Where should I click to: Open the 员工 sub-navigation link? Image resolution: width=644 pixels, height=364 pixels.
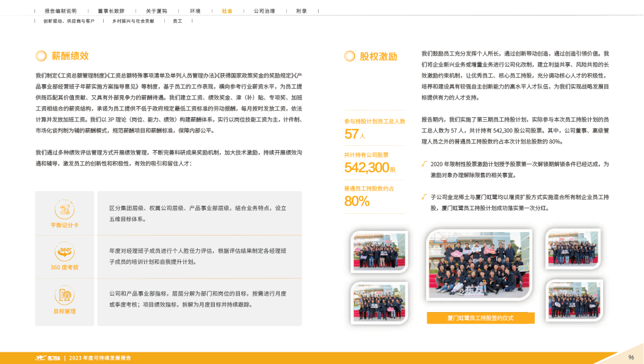tap(178, 21)
